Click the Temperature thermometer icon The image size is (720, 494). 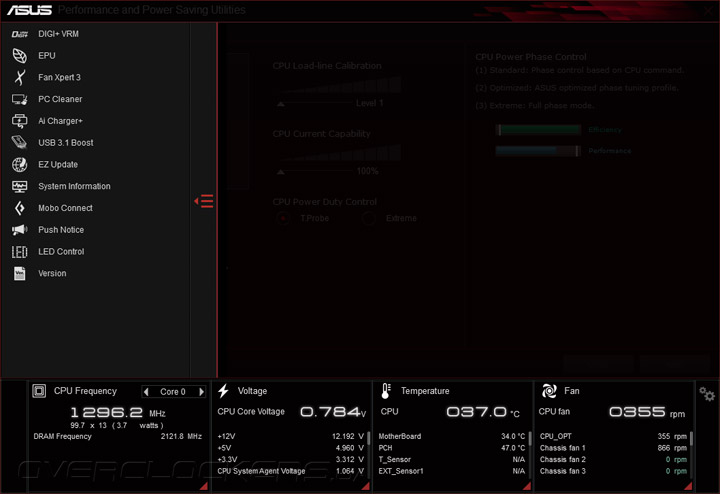pyautogui.click(x=386, y=391)
